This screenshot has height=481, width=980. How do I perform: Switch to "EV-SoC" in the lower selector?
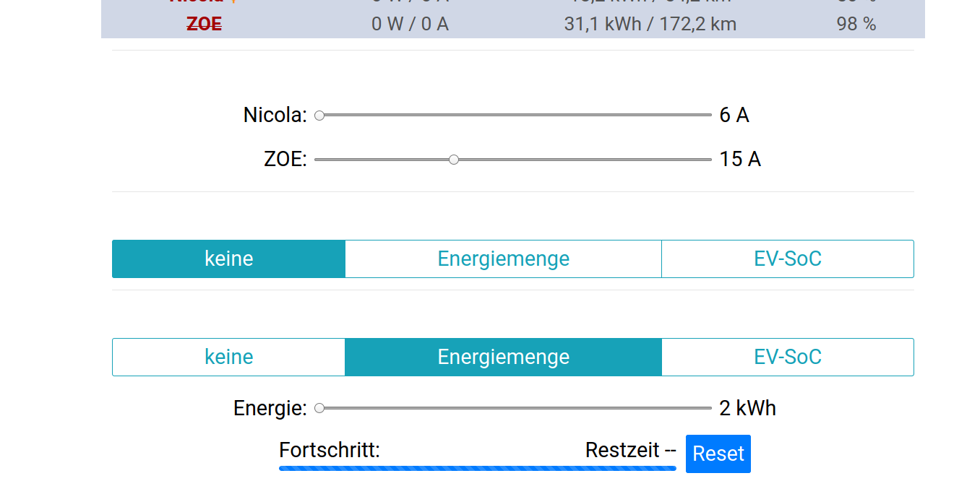(x=787, y=357)
